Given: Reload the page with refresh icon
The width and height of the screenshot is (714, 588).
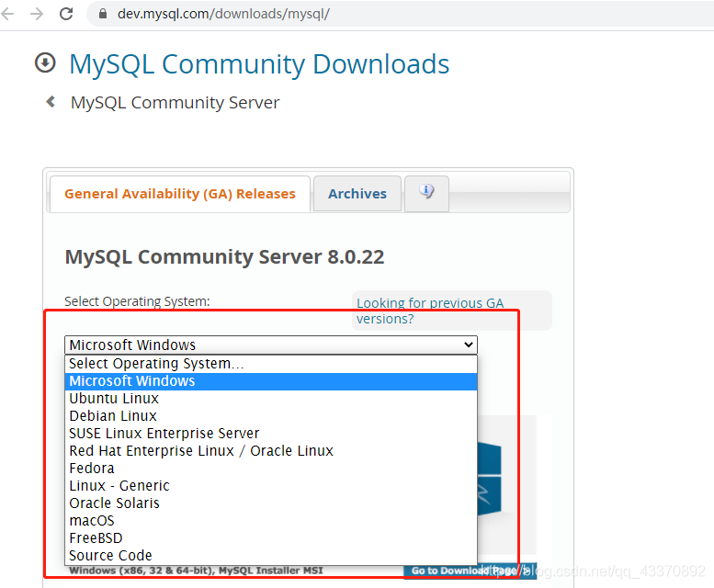Looking at the screenshot, I should (x=66, y=14).
